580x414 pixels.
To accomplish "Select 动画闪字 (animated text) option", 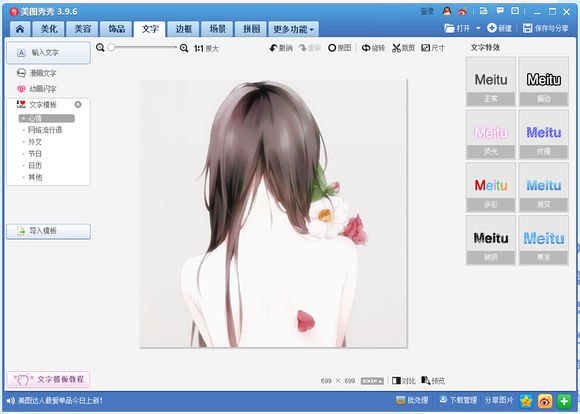I will click(37, 89).
